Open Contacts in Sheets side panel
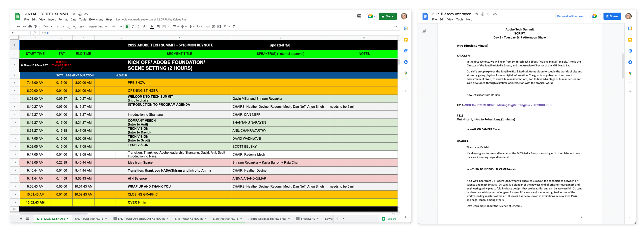Viewport: 644px width, 233px height. point(406,62)
